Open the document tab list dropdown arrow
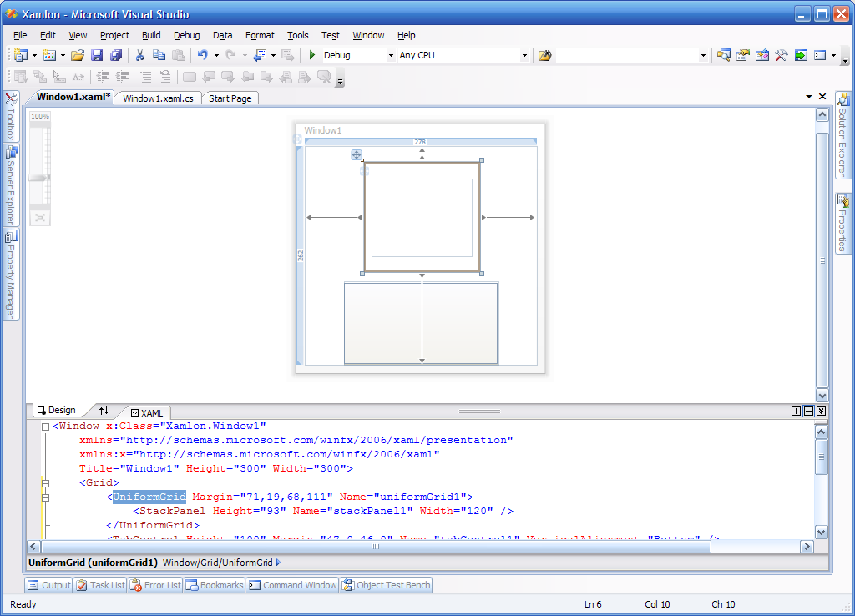This screenshot has width=855, height=616. [x=808, y=97]
